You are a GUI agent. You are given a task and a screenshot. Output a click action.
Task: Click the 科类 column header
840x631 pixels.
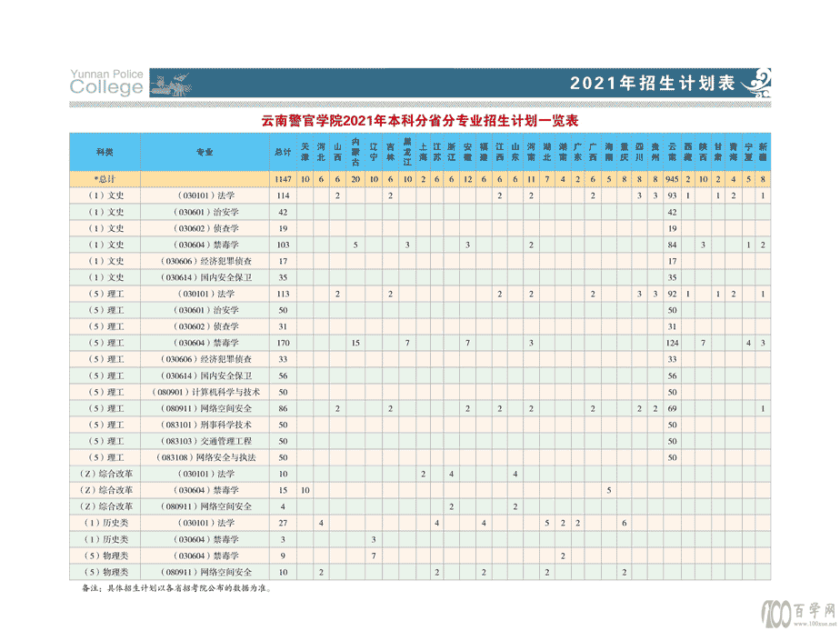(105, 152)
